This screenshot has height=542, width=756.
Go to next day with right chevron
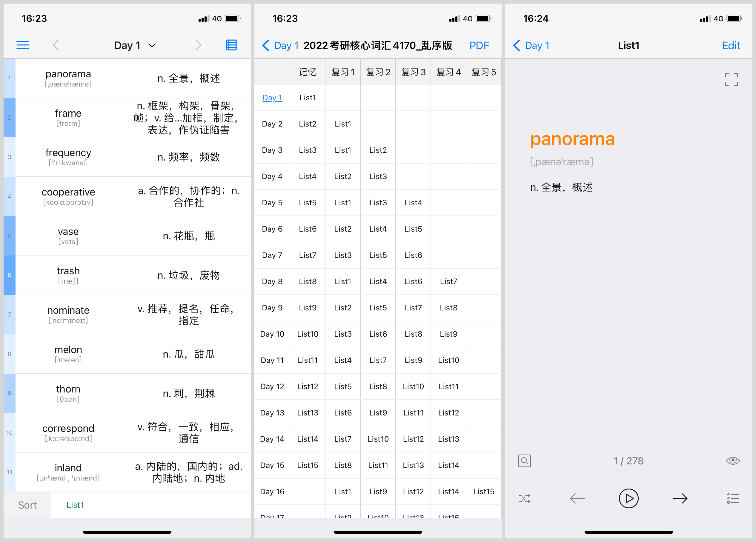point(198,45)
